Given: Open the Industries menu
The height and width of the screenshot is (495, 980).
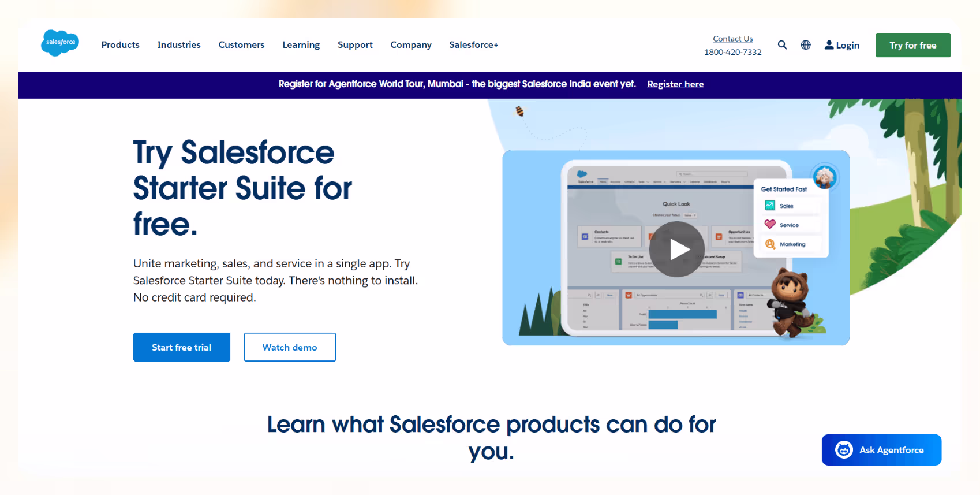Looking at the screenshot, I should (179, 45).
